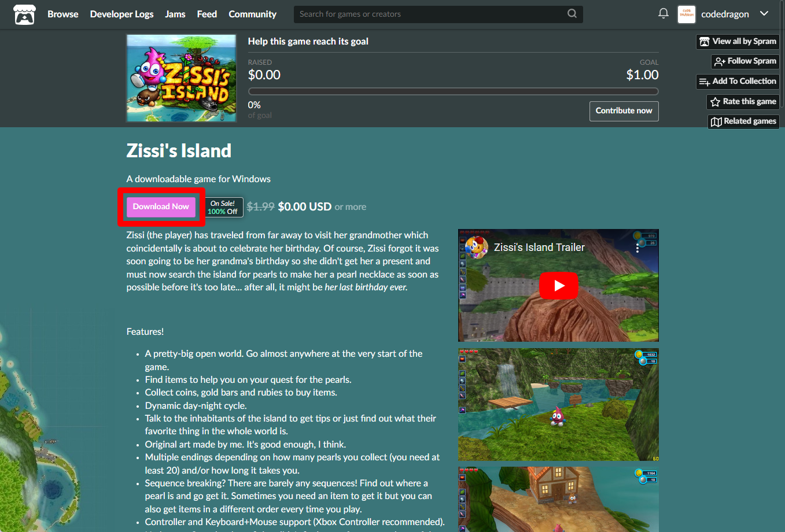Click View all by Spram
This screenshot has width=785, height=532.
point(738,42)
